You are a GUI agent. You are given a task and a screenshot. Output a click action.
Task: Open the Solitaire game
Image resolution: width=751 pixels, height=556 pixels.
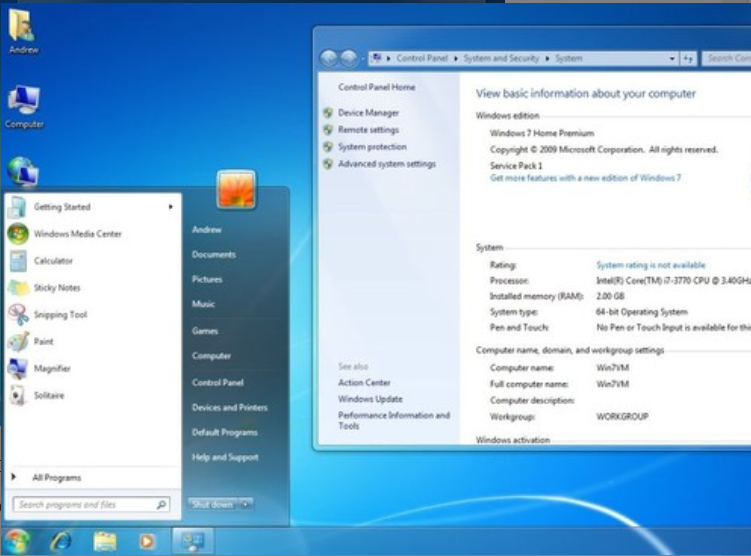49,396
